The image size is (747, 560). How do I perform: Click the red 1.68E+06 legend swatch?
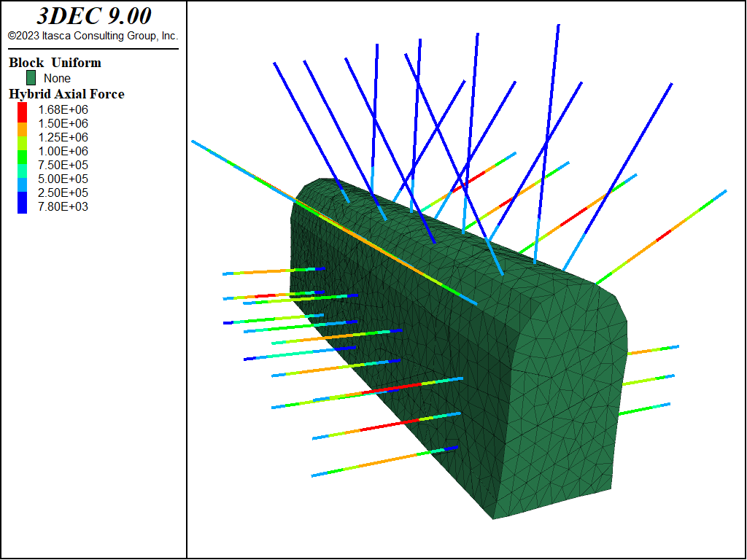(x=23, y=109)
